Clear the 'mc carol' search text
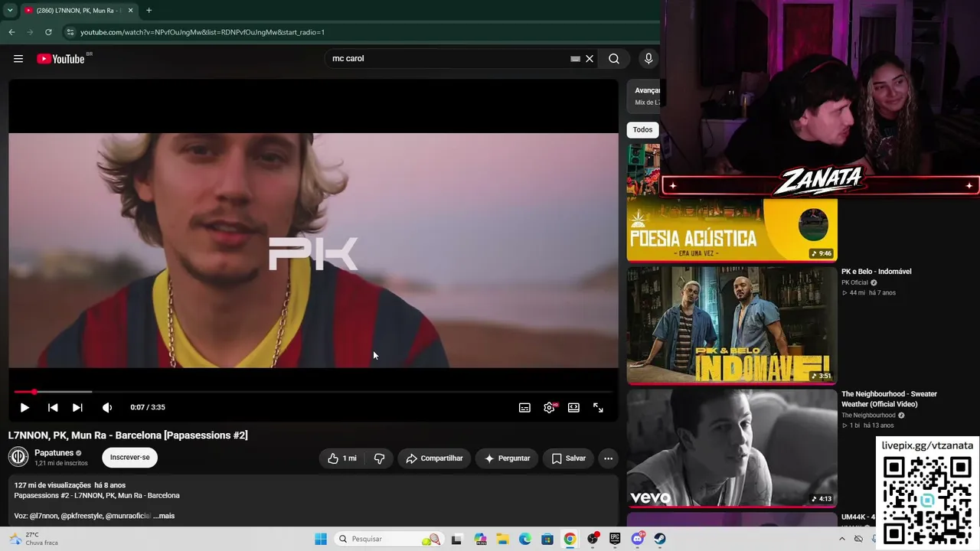Viewport: 980px width, 551px height. [590, 59]
